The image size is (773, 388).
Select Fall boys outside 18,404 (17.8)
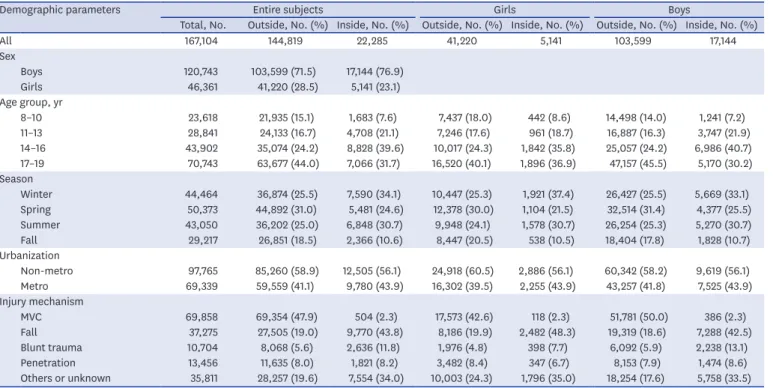tap(635, 240)
